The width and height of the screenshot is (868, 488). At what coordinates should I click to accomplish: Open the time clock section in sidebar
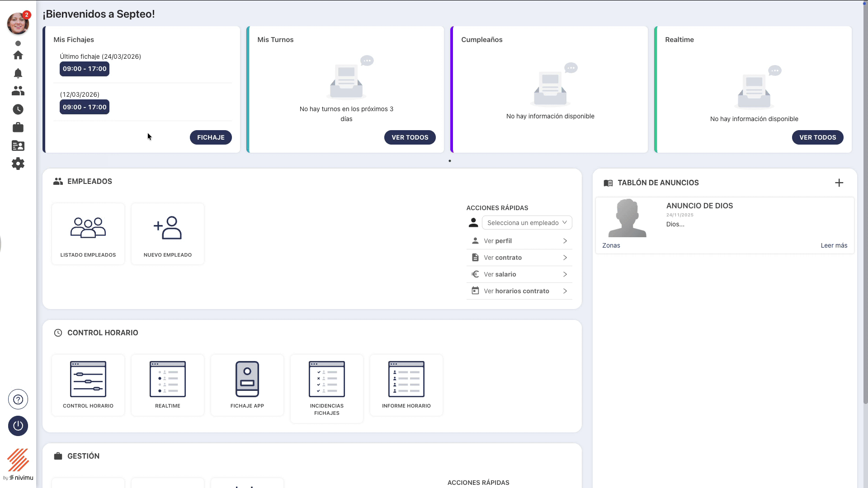click(x=18, y=109)
